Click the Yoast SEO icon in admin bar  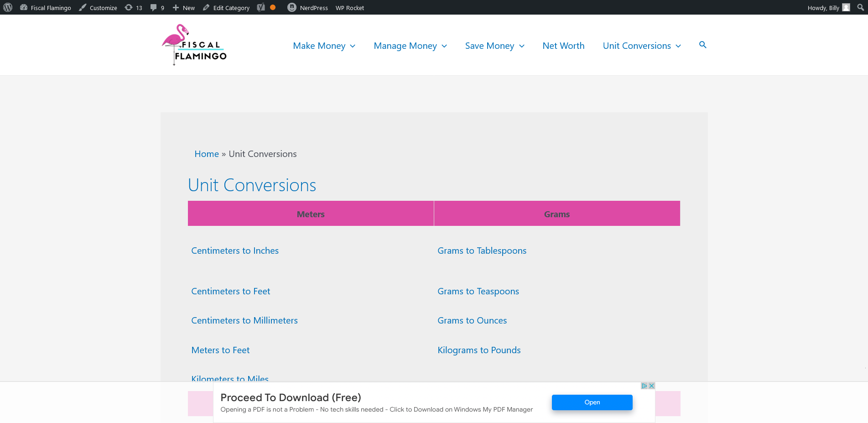click(x=261, y=7)
